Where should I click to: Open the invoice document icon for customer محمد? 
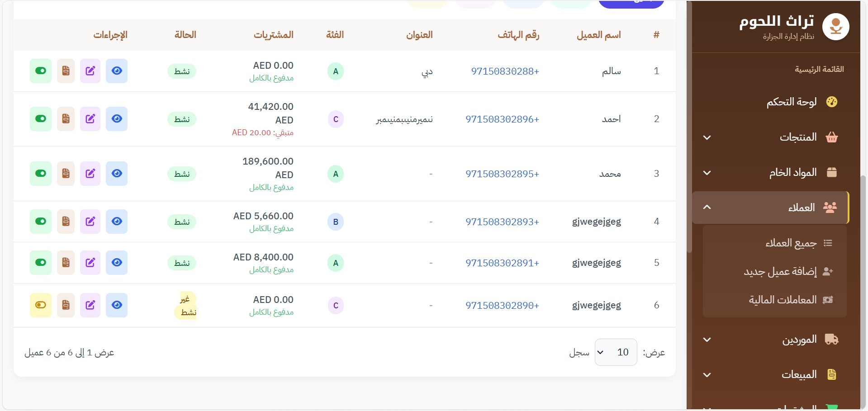(x=66, y=174)
